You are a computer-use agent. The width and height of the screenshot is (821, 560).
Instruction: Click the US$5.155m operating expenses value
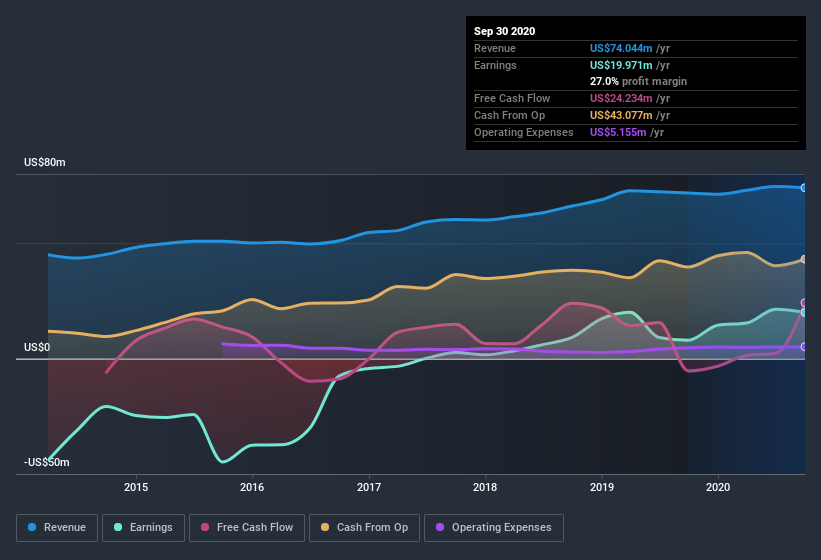pos(618,132)
